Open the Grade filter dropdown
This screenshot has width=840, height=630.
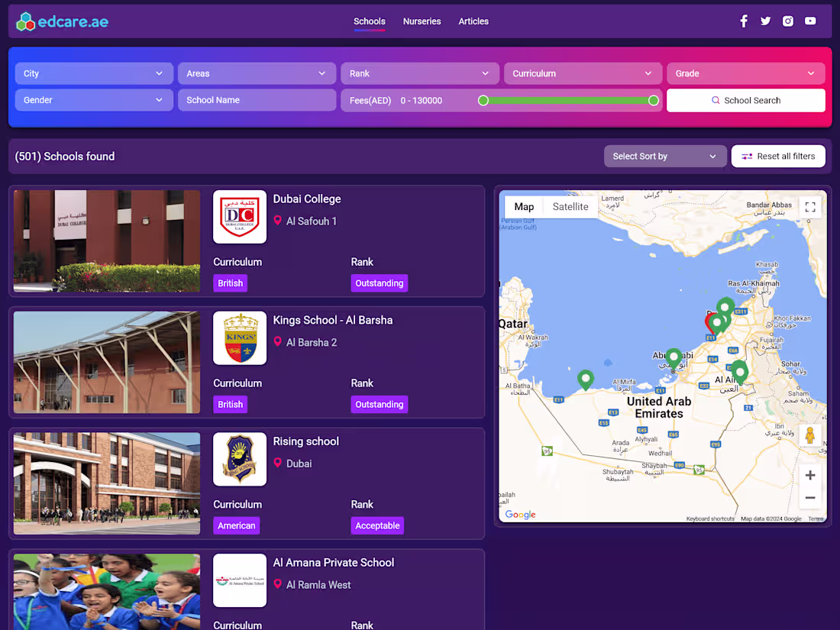746,73
